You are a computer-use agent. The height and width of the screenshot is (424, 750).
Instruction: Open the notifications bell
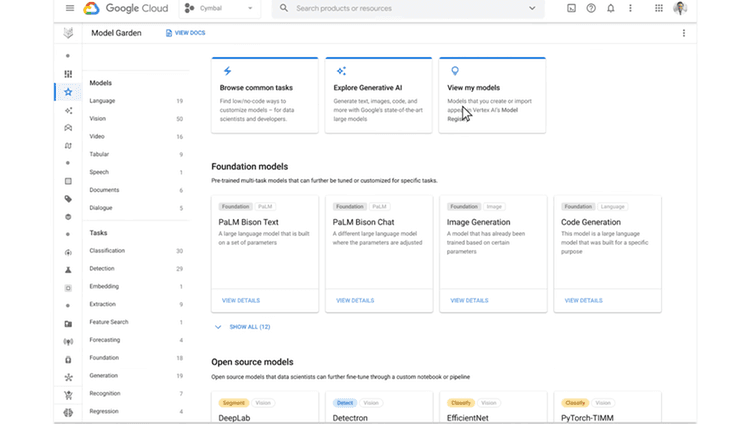(611, 8)
